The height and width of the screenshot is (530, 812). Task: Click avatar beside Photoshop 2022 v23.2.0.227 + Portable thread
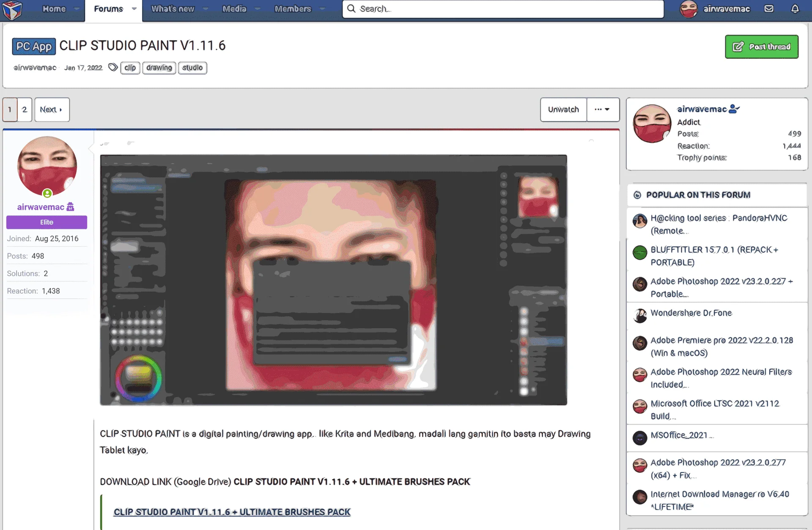tap(639, 284)
